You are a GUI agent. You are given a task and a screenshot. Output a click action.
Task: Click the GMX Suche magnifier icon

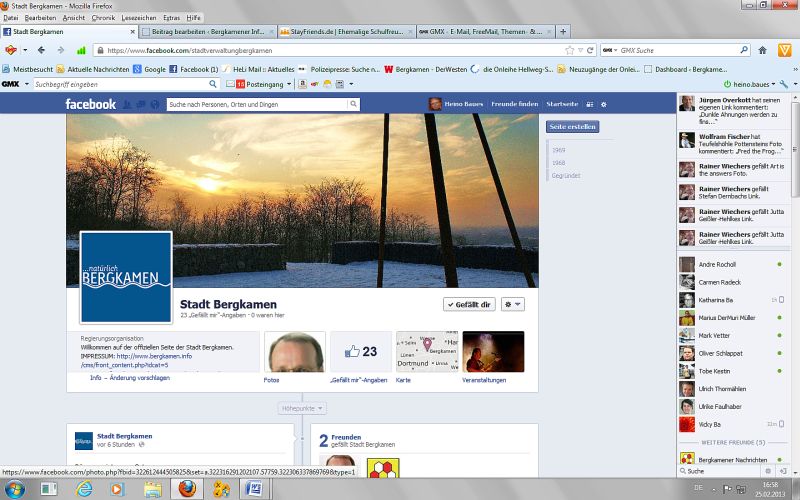click(x=744, y=50)
